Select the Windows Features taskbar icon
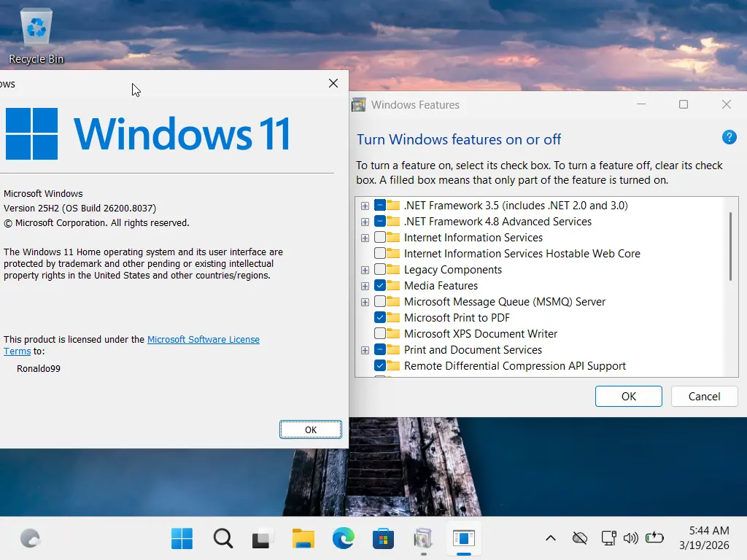The height and width of the screenshot is (560, 747). coord(423,539)
